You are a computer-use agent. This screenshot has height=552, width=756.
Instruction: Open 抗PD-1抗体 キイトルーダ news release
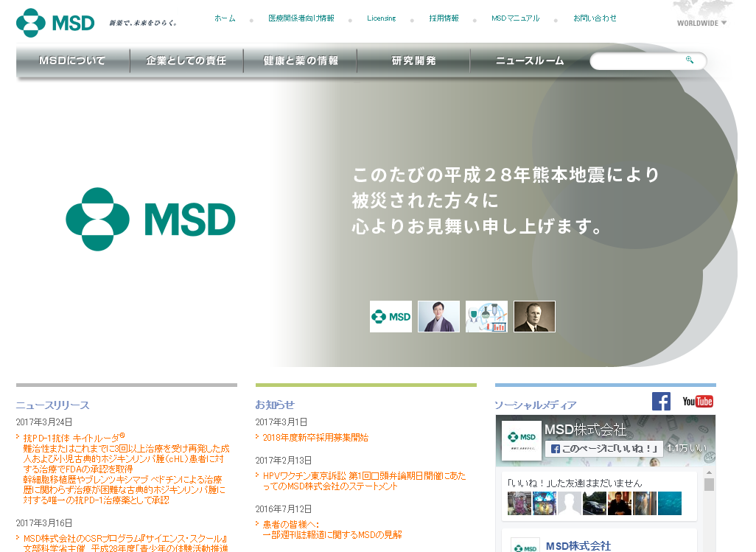(x=126, y=469)
